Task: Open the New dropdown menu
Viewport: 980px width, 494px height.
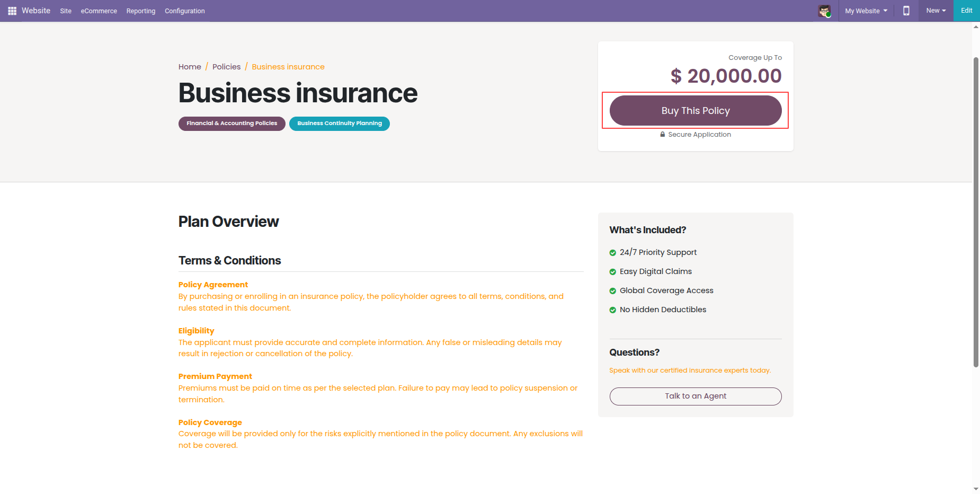Action: coord(936,11)
